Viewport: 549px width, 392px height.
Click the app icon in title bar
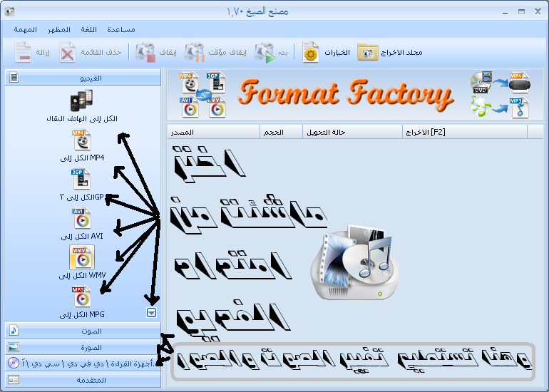(x=10, y=11)
